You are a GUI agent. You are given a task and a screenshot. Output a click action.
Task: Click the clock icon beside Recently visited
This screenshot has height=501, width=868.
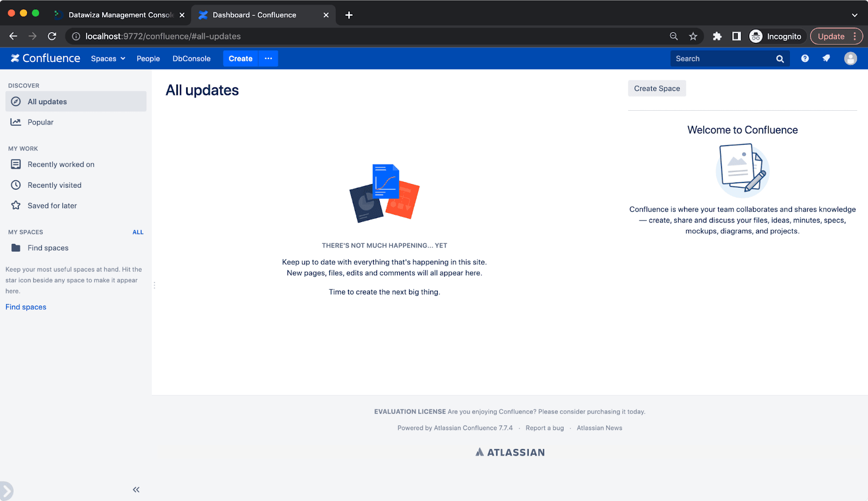[16, 185]
